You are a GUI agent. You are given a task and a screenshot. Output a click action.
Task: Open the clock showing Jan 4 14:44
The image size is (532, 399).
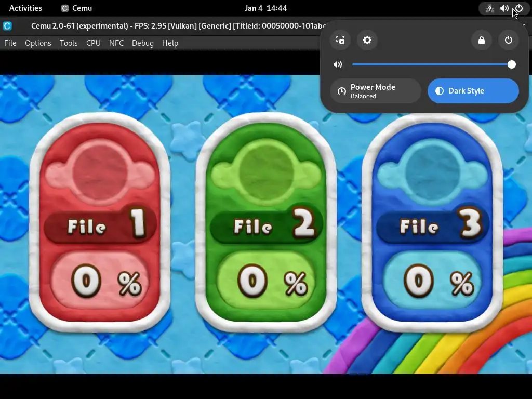point(265,8)
